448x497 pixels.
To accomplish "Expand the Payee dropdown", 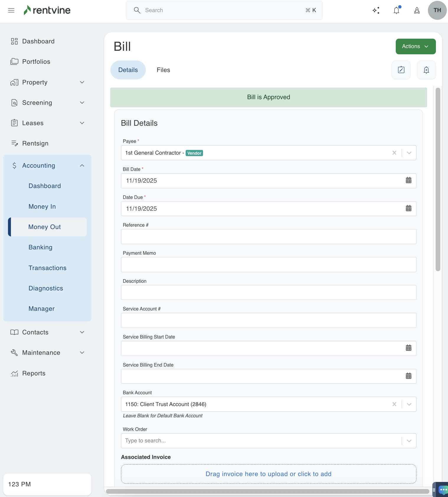I will tap(409, 153).
